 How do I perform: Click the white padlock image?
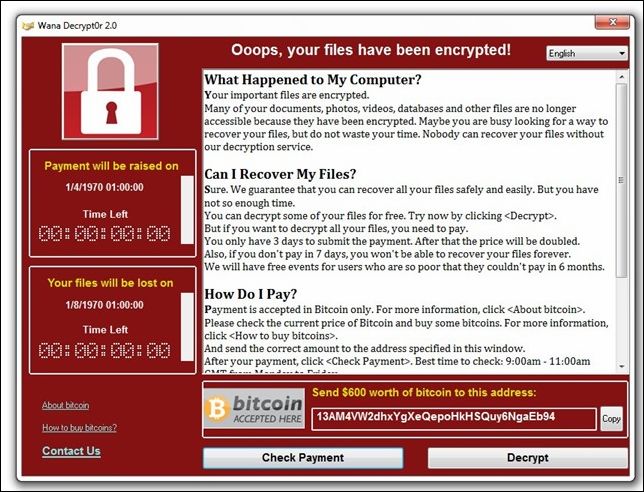pyautogui.click(x=110, y=92)
